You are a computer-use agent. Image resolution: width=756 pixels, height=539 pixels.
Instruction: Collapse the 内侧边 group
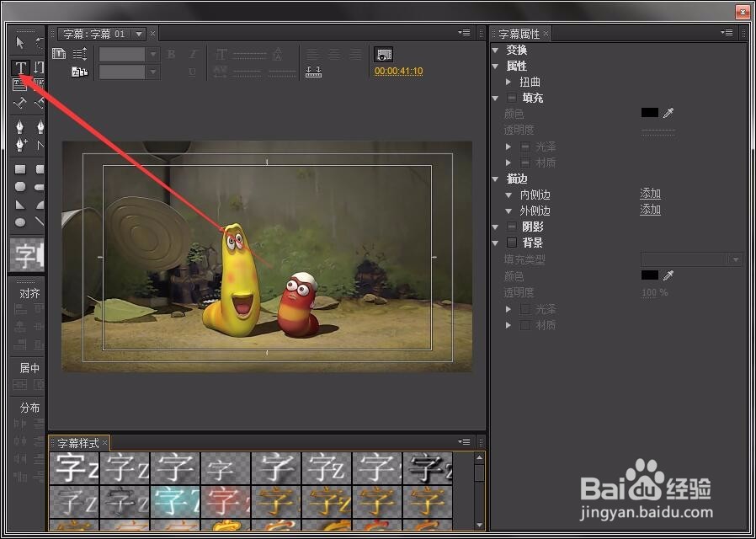click(x=508, y=195)
